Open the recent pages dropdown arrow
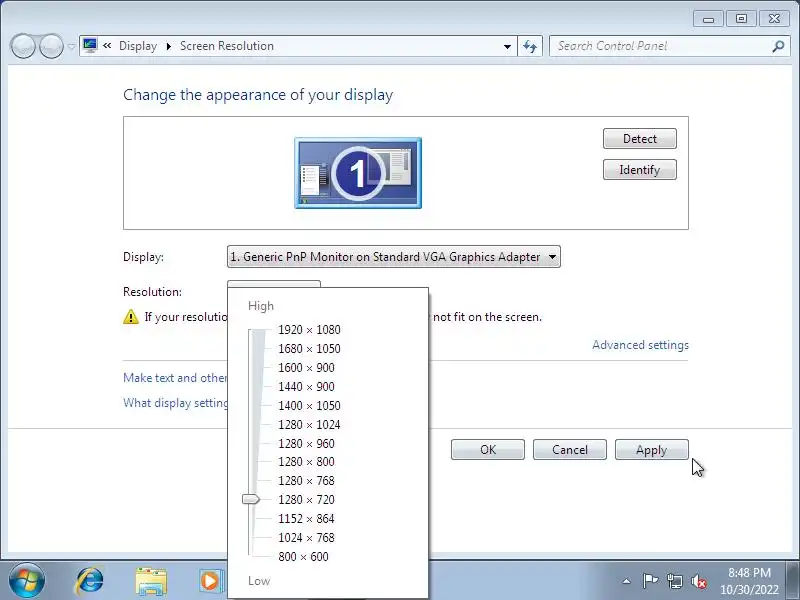 (71, 46)
